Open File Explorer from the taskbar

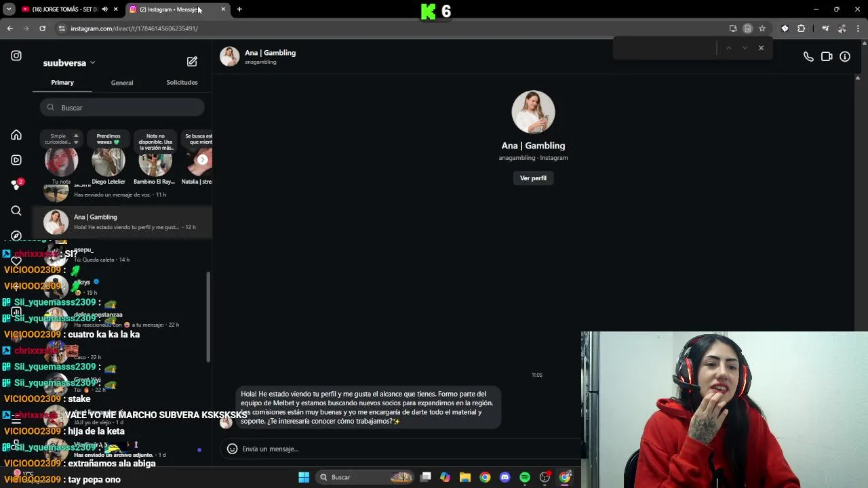pos(465,477)
